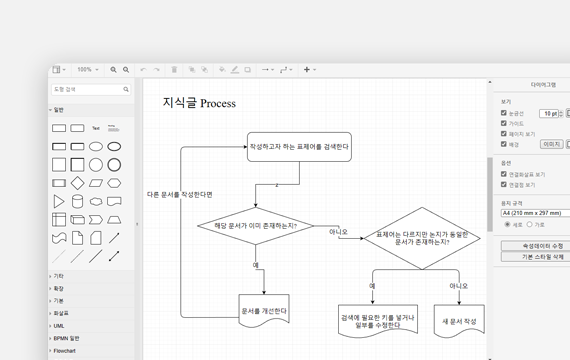
Task: Open the plus insert dropdown in toolbar
Action: (310, 69)
